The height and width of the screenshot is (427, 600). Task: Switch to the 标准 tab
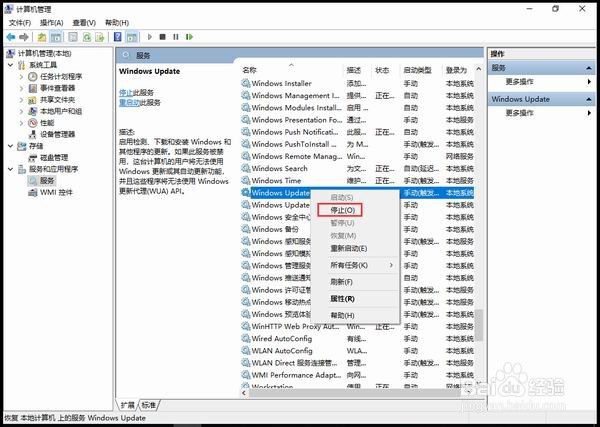(x=148, y=405)
